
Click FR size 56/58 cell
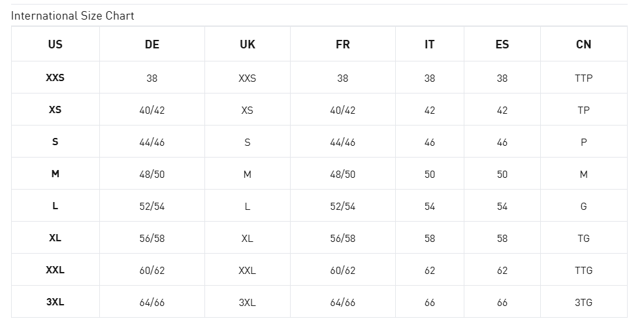[x=343, y=238]
